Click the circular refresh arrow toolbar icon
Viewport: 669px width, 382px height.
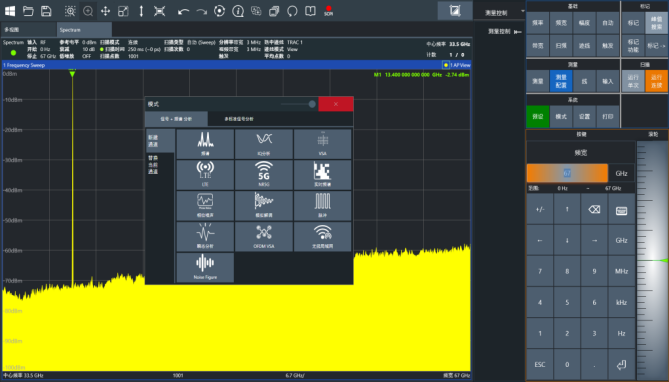tap(292, 11)
